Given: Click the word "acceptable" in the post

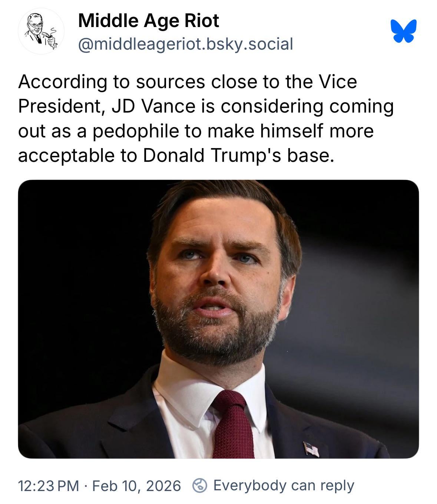Looking at the screenshot, I should (65, 155).
